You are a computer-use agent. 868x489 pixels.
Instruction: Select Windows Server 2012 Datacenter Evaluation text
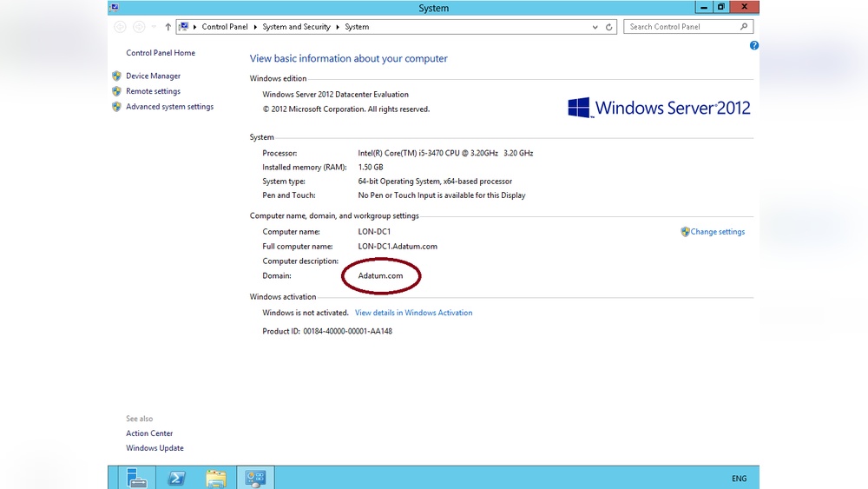pyautogui.click(x=335, y=95)
